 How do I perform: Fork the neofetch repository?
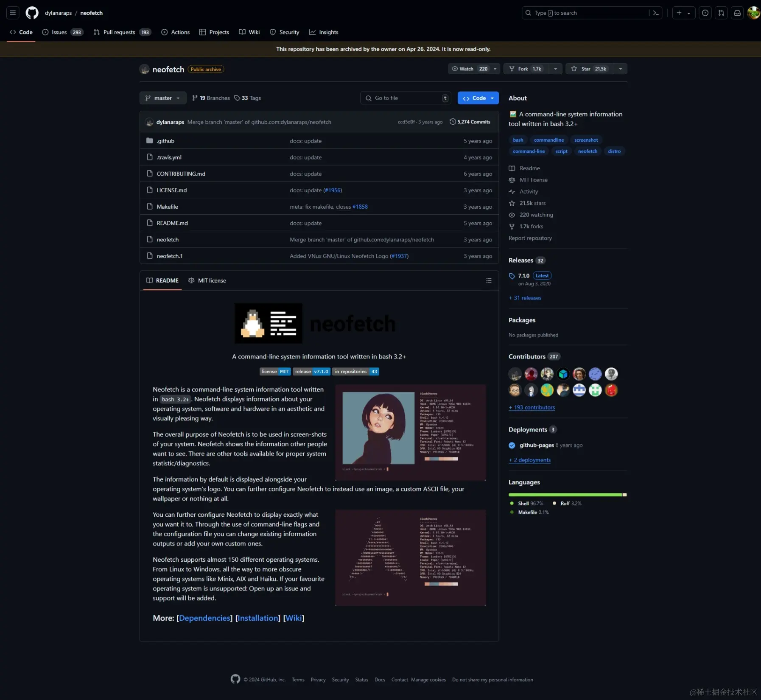pos(526,69)
